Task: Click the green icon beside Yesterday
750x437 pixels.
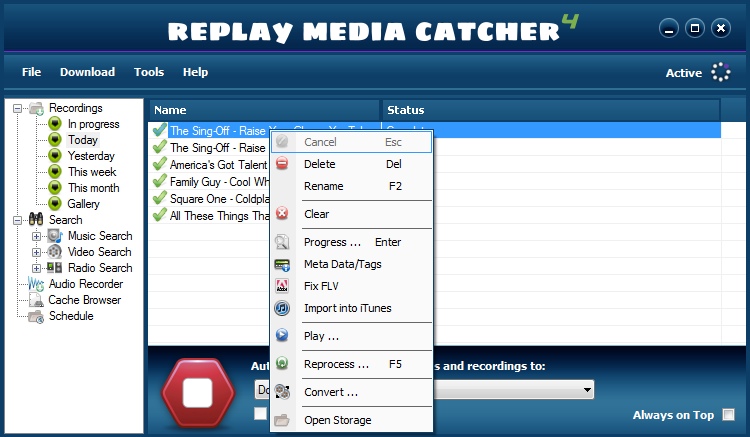Action: 55,156
